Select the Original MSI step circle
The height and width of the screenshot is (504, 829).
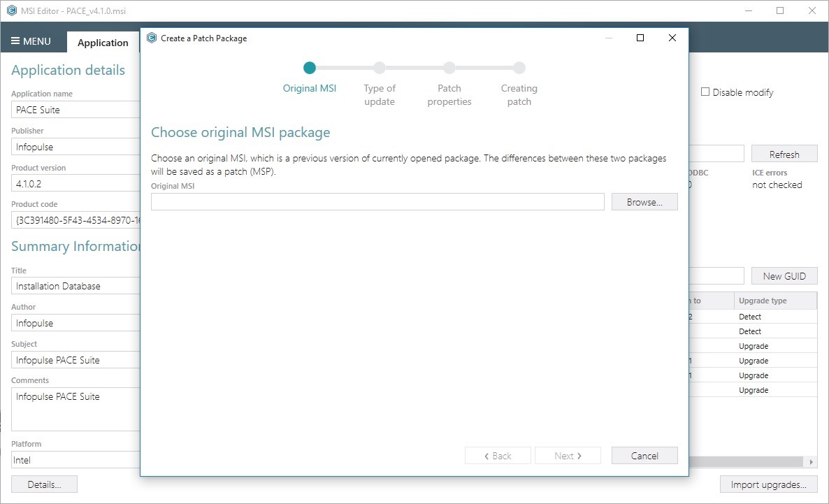point(310,68)
